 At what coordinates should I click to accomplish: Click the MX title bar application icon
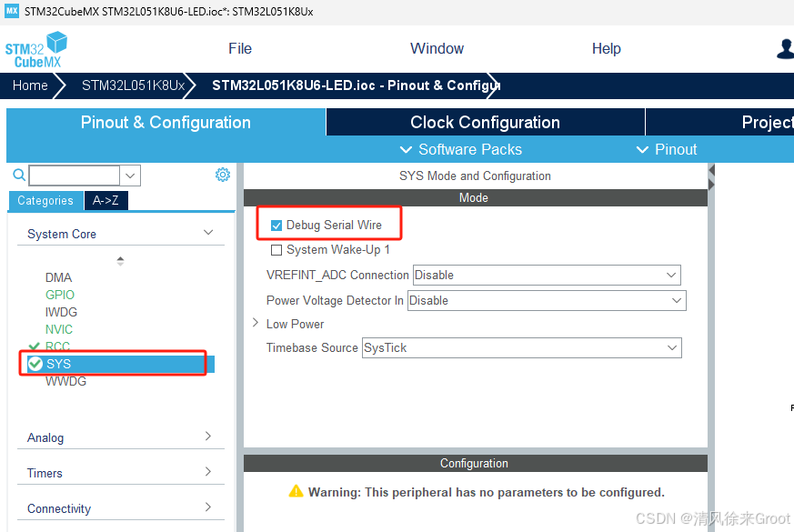12,11
